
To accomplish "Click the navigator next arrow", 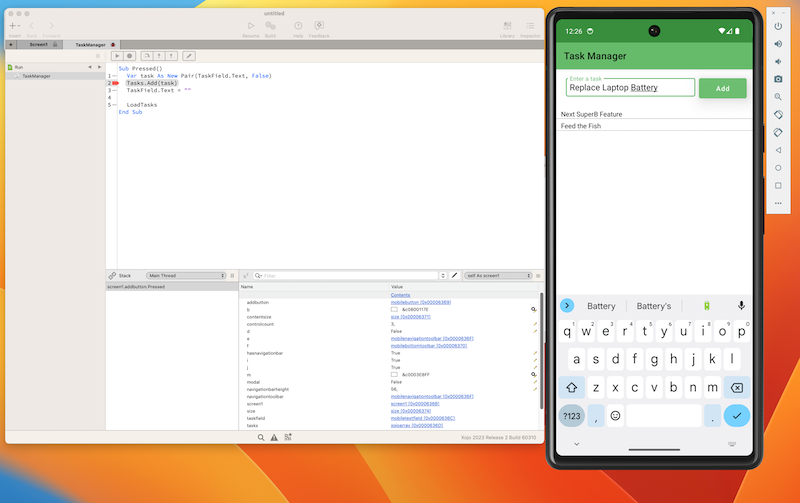I will [99, 67].
